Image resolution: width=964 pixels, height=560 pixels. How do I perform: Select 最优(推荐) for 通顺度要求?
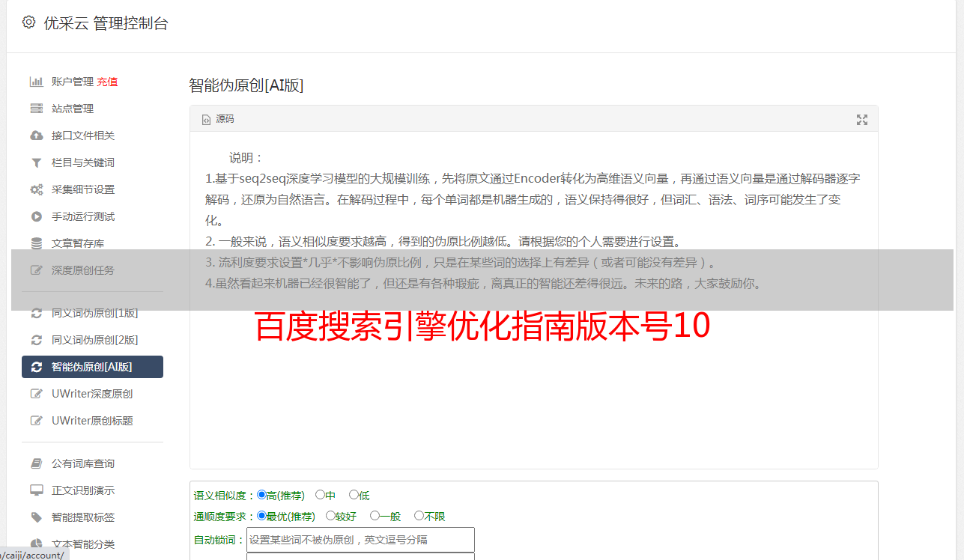tap(261, 516)
